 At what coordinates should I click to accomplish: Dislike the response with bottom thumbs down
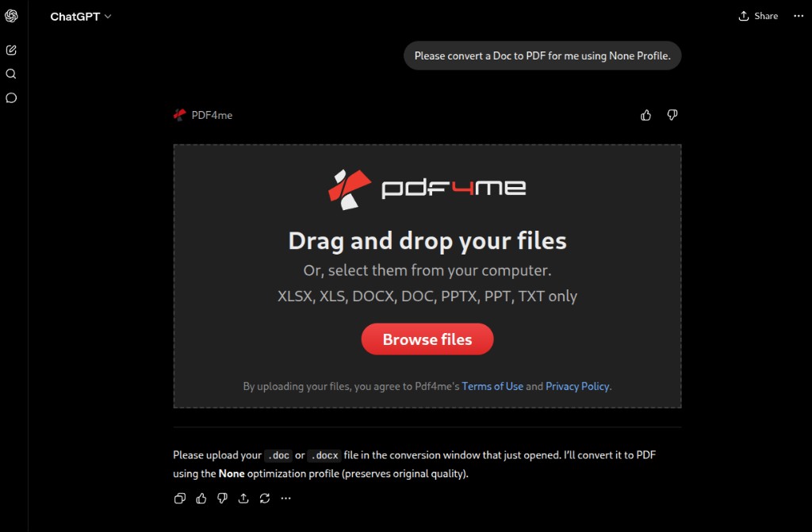pos(222,499)
